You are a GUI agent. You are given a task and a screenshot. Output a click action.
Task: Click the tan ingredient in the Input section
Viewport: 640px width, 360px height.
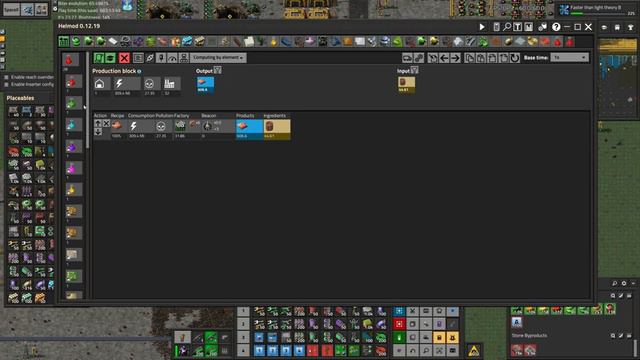pyautogui.click(x=407, y=84)
